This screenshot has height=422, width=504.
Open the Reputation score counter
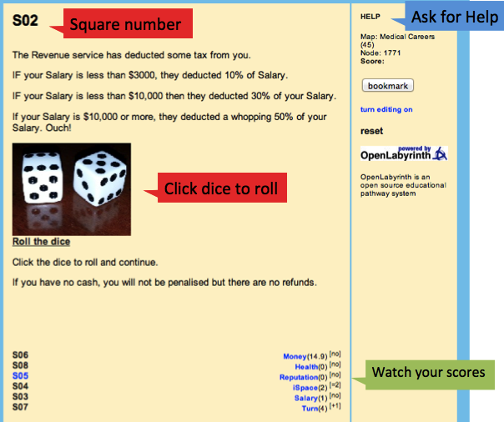298,378
